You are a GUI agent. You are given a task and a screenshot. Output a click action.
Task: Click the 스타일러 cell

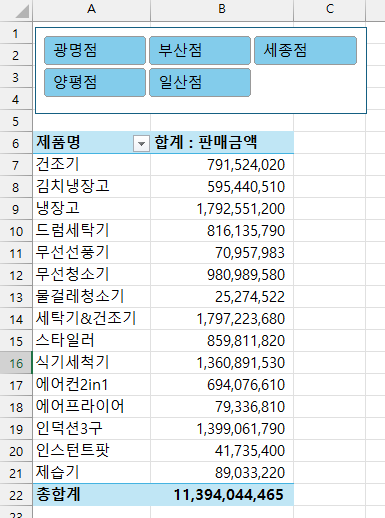(x=92, y=341)
